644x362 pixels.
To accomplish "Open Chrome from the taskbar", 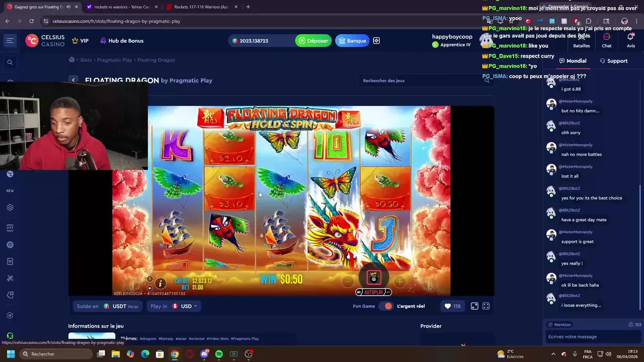I will [x=175, y=354].
